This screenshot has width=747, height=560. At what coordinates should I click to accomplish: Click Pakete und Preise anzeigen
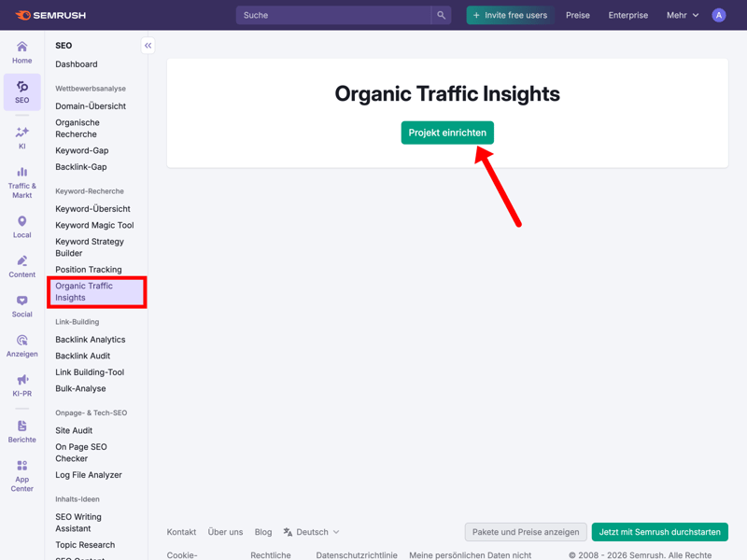(526, 532)
